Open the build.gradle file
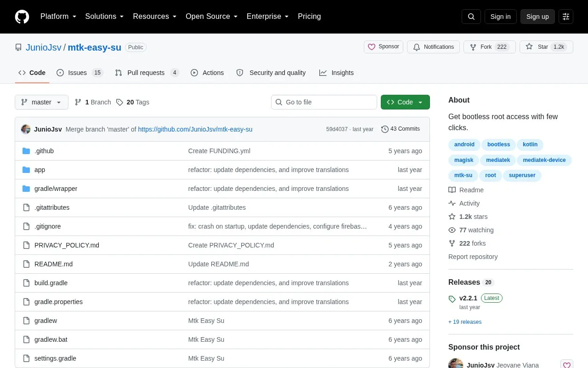588x368 pixels. click(x=51, y=283)
